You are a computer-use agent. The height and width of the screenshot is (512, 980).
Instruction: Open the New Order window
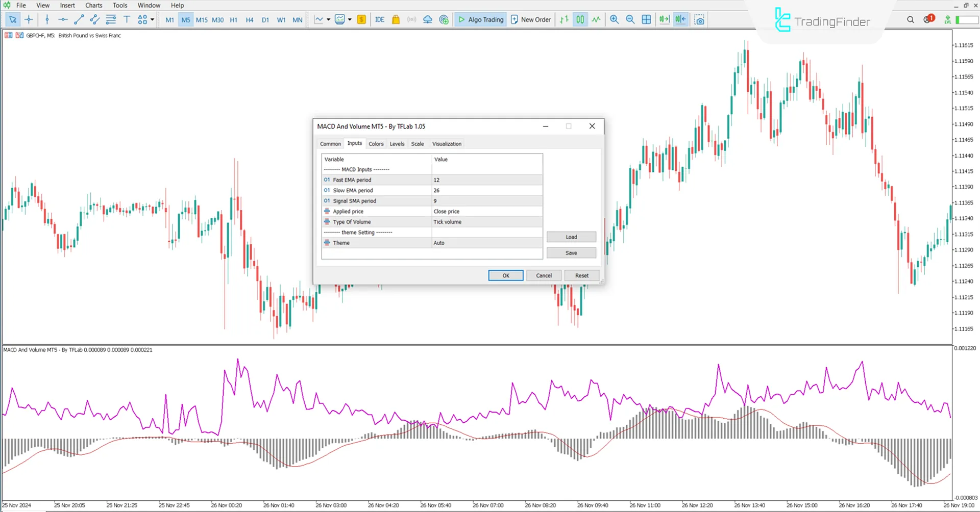coord(530,19)
